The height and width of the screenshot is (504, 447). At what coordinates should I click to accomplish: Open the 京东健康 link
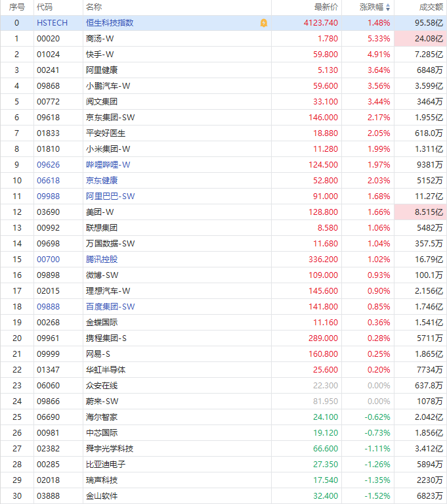(102, 180)
